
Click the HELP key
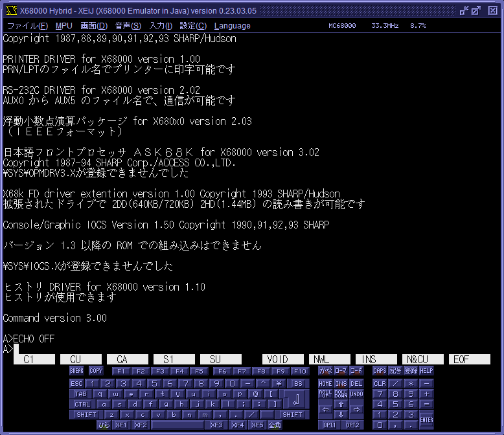426,371
